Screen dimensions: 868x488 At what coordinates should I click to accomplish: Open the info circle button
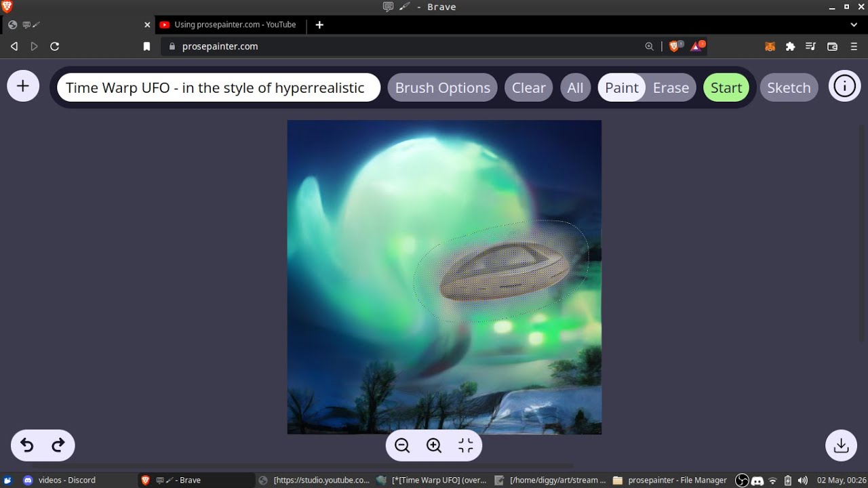[844, 86]
